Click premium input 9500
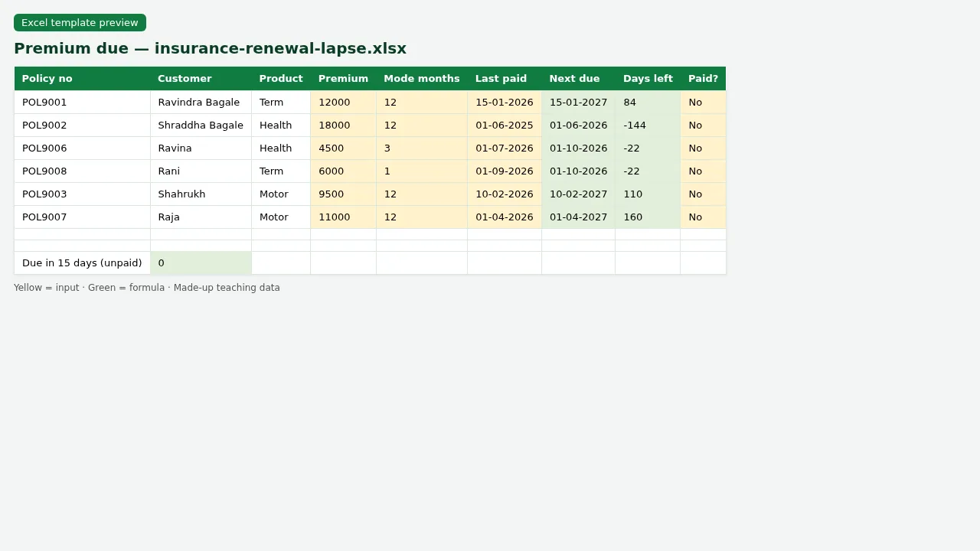Image resolution: width=980 pixels, height=551 pixels. tap(343, 194)
